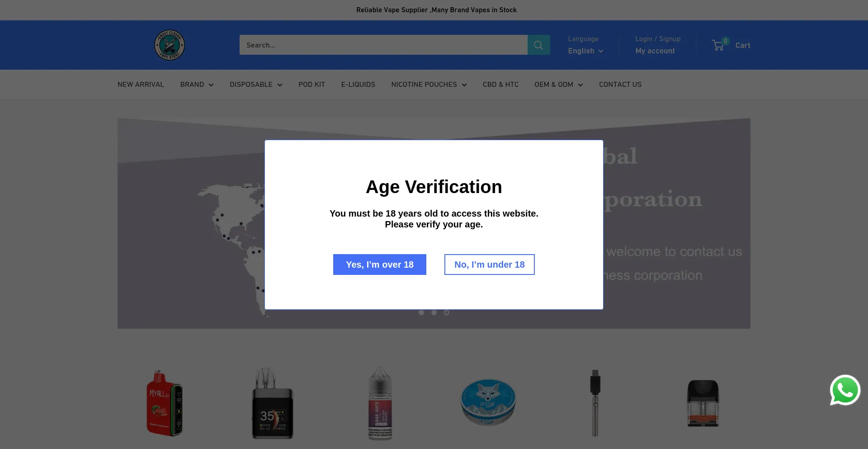Expand the DISPOSABLE menu dropdown
Screen dimensions: 868x449
(256, 85)
